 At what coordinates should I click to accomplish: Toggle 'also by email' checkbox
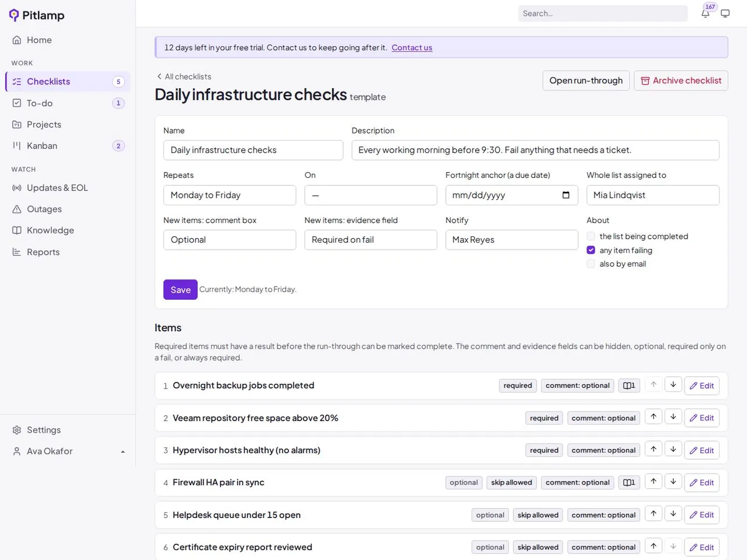click(x=591, y=264)
